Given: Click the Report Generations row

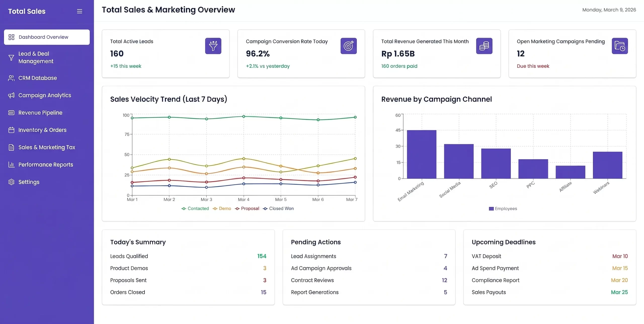Looking at the screenshot, I should [369, 292].
